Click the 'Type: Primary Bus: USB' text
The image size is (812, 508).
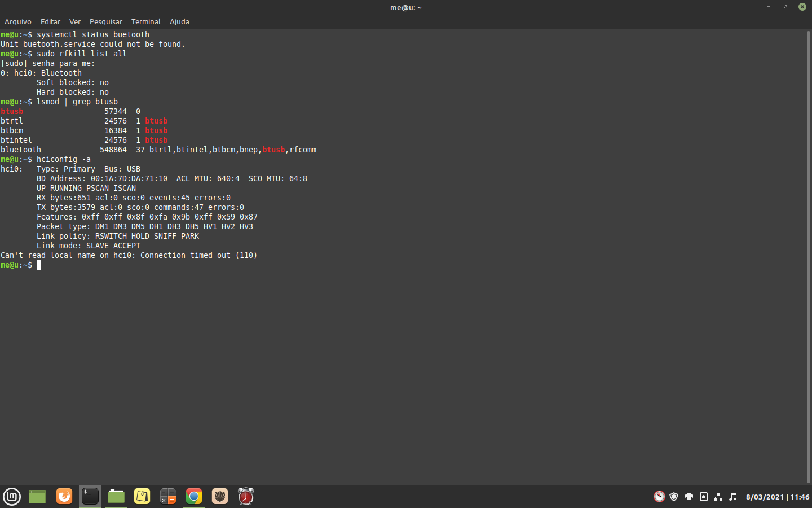click(89, 169)
